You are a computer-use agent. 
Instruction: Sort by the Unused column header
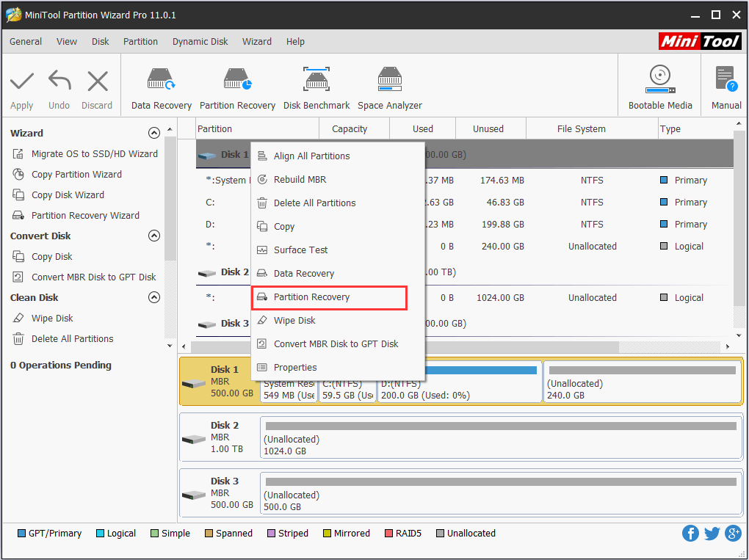click(x=491, y=129)
